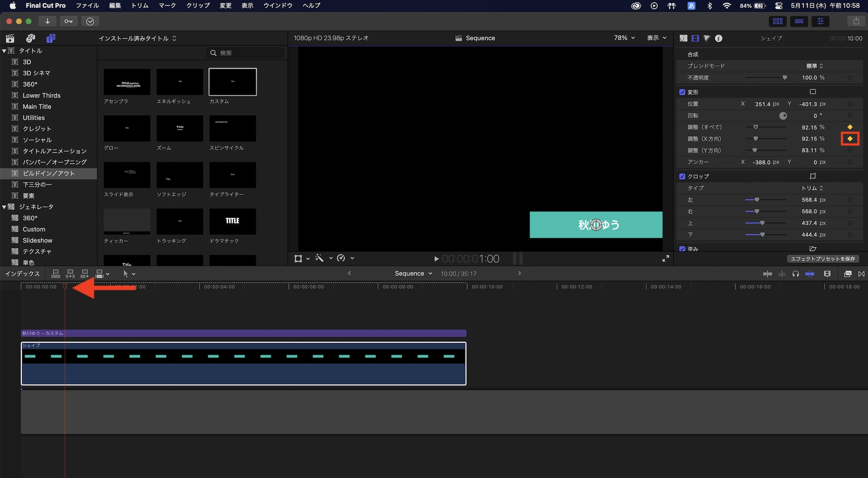The image size is (868, 478).
Task: Collapse the タイトル tree section
Action: (x=4, y=51)
